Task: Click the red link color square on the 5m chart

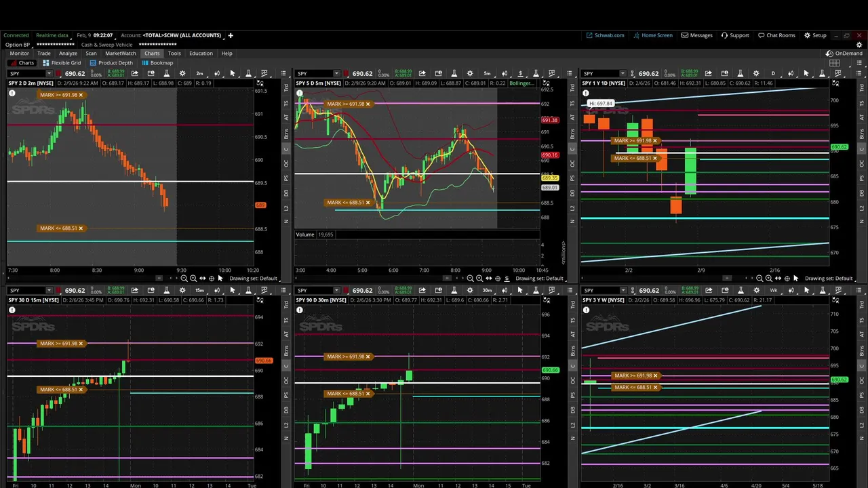Action: (x=346, y=73)
